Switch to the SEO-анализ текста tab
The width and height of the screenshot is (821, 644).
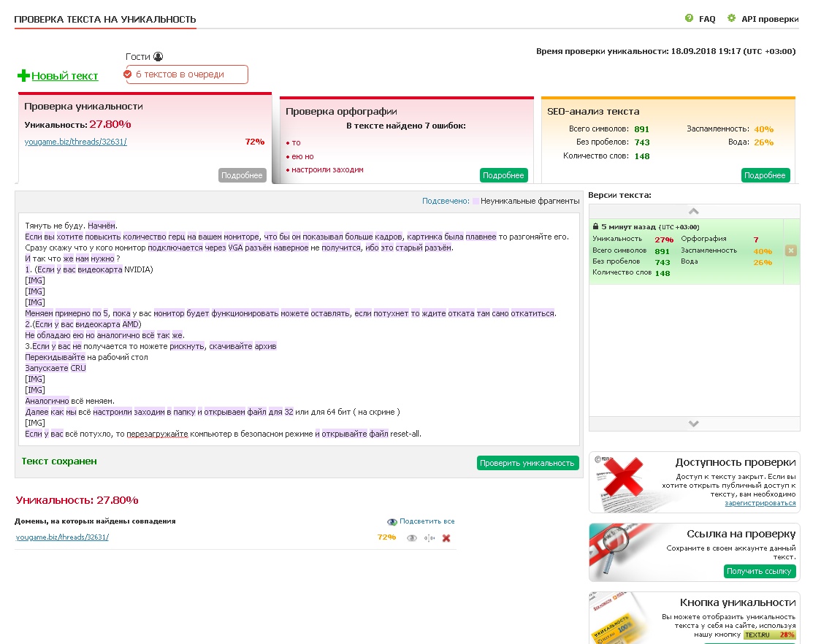tap(593, 112)
